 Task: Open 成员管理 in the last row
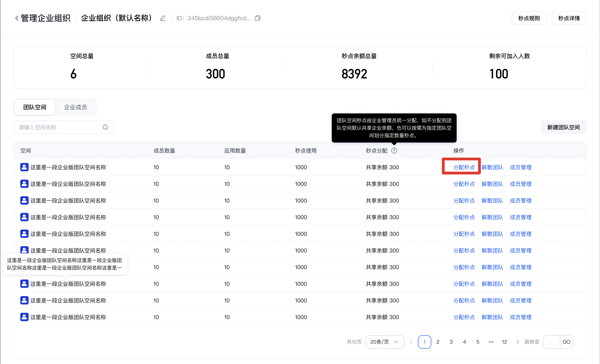(521, 317)
